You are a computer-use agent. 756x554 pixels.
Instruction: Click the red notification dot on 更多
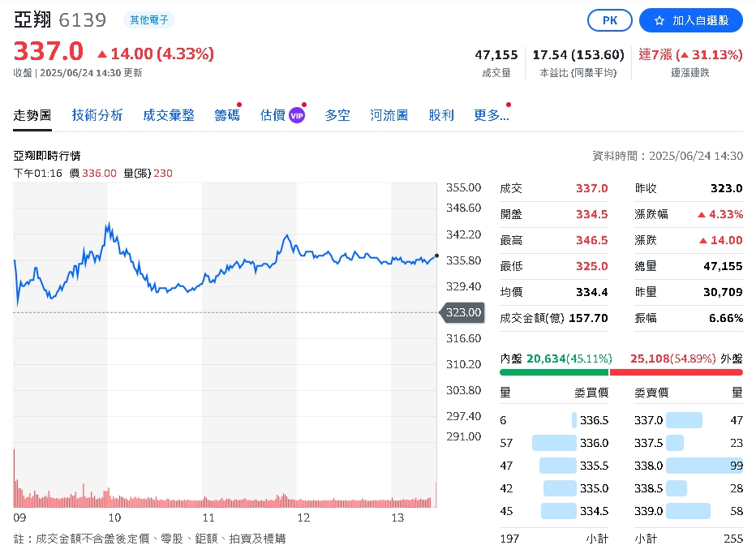point(509,104)
